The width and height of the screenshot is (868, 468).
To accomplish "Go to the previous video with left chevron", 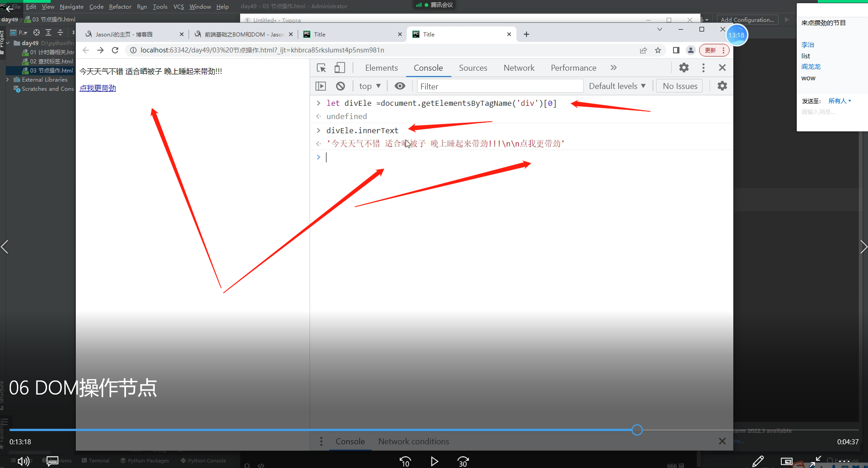I will click(x=5, y=247).
